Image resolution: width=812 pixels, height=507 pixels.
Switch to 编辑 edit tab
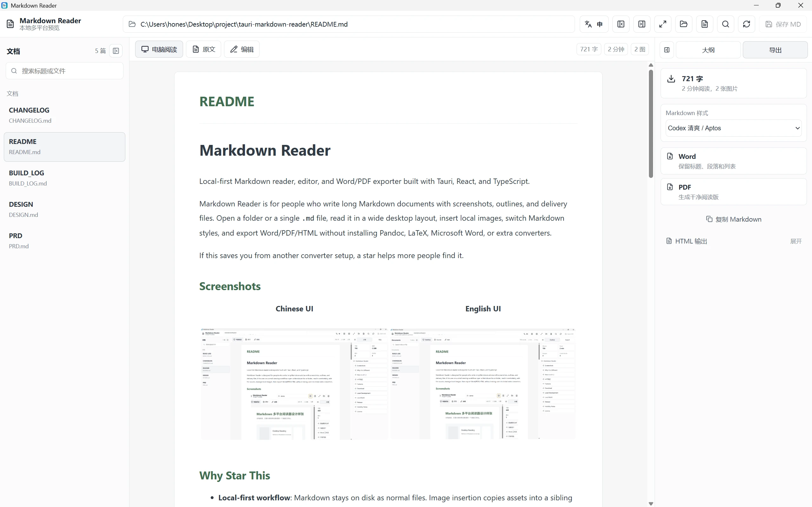click(x=241, y=49)
